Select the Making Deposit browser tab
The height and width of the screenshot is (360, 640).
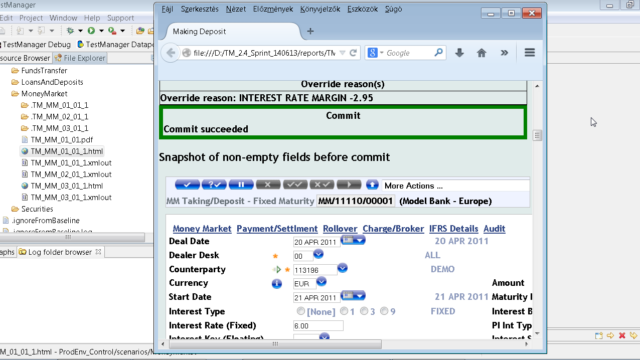click(x=233, y=31)
